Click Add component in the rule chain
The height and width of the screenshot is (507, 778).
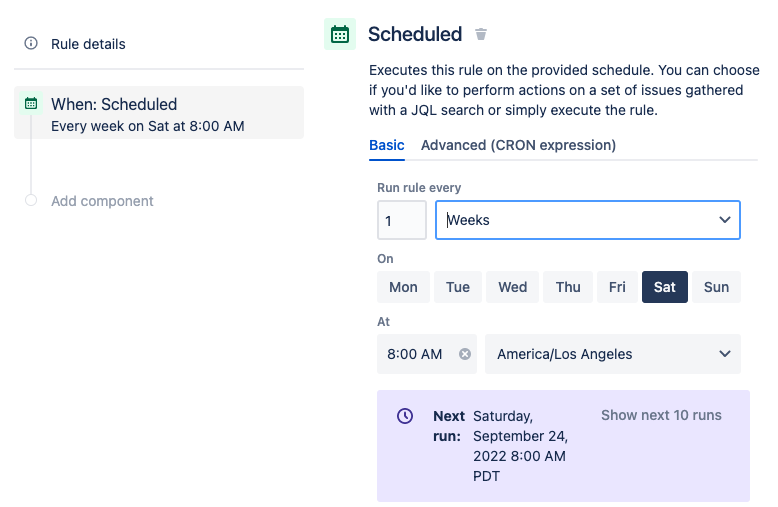point(102,201)
